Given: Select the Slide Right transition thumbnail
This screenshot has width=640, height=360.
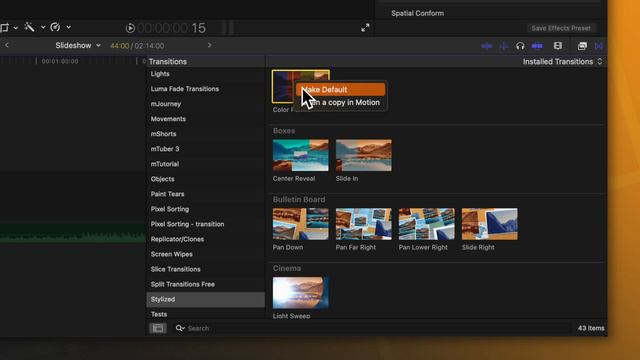Looking at the screenshot, I should pyautogui.click(x=489, y=224).
